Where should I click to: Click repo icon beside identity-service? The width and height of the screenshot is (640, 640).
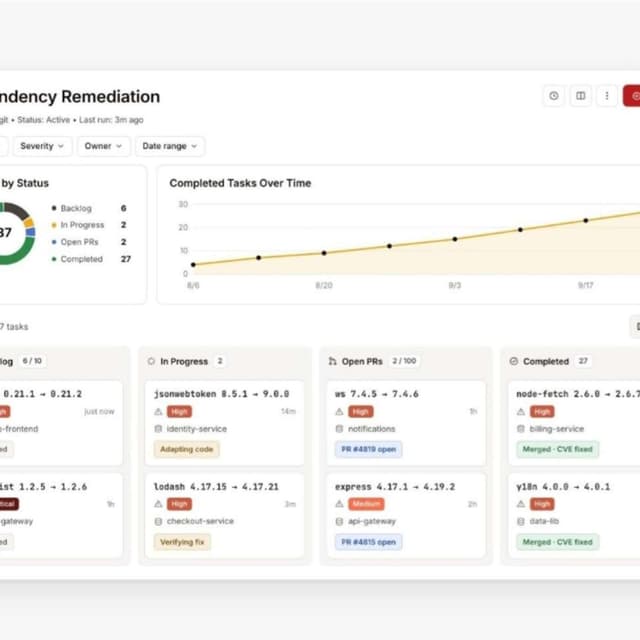[x=158, y=429]
